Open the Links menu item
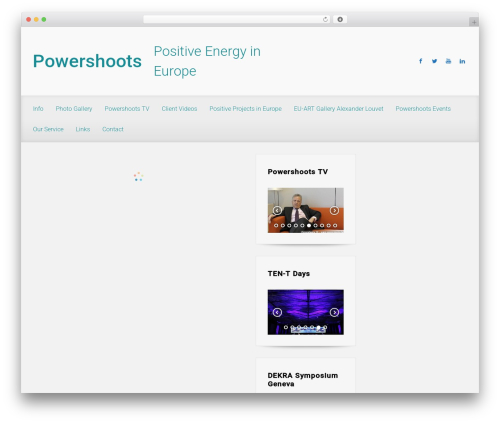 point(83,129)
